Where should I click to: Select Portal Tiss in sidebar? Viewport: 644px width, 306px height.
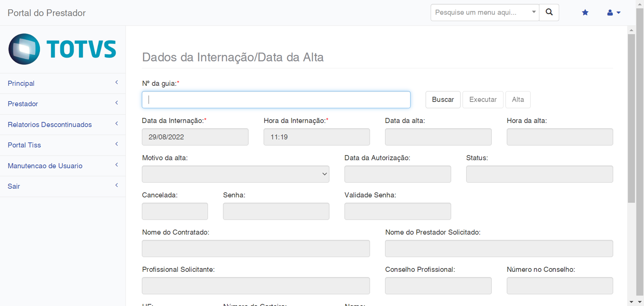tap(24, 145)
